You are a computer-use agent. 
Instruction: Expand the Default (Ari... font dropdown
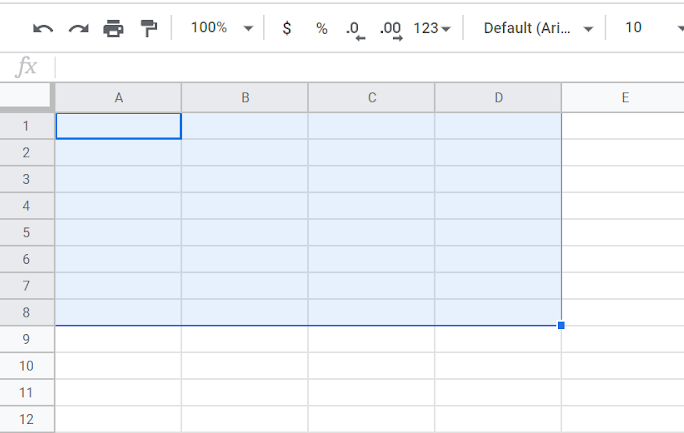coord(538,28)
